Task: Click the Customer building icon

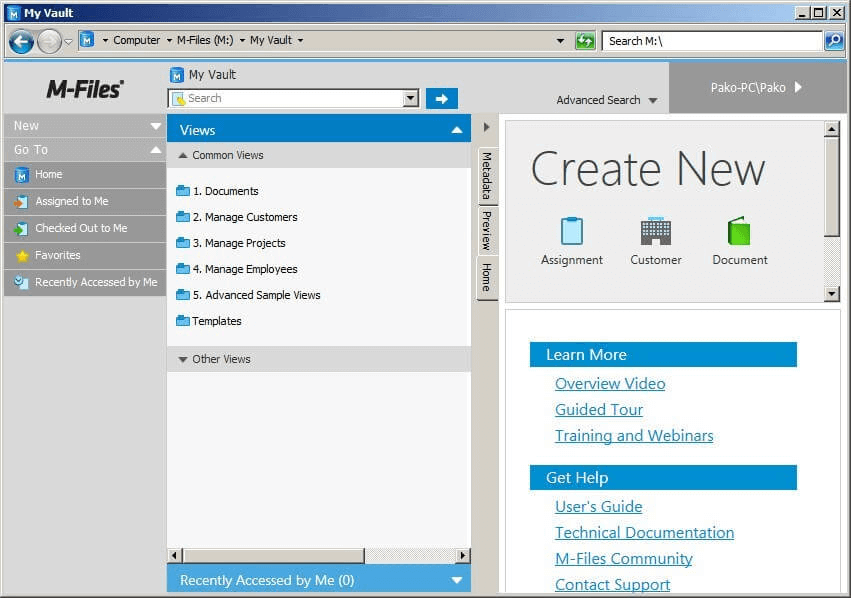Action: (x=655, y=231)
